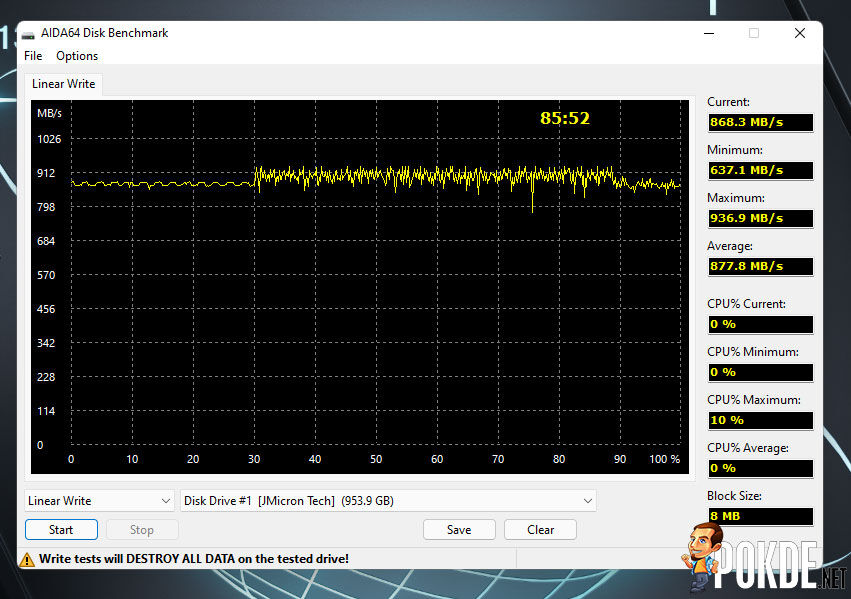
Task: Click the 1026 MB/s axis label
Action: (x=49, y=139)
